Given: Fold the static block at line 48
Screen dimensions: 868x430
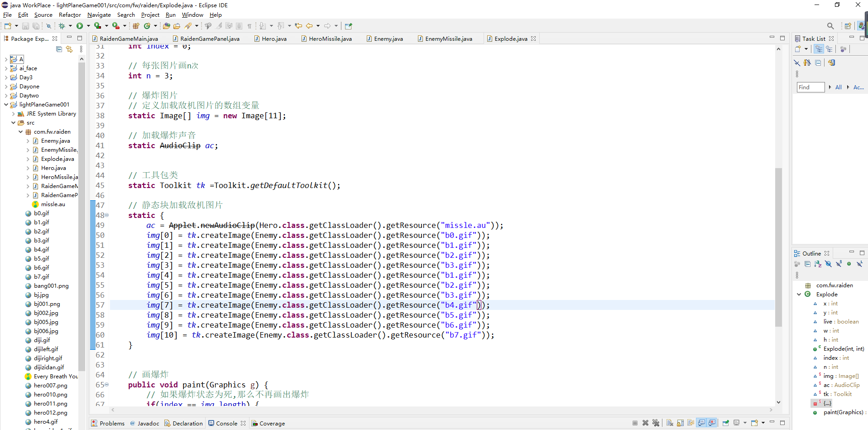Looking at the screenshot, I should tap(107, 215).
